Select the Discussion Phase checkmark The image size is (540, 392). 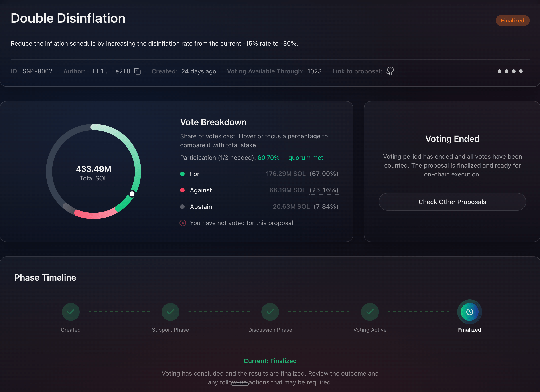[270, 312]
